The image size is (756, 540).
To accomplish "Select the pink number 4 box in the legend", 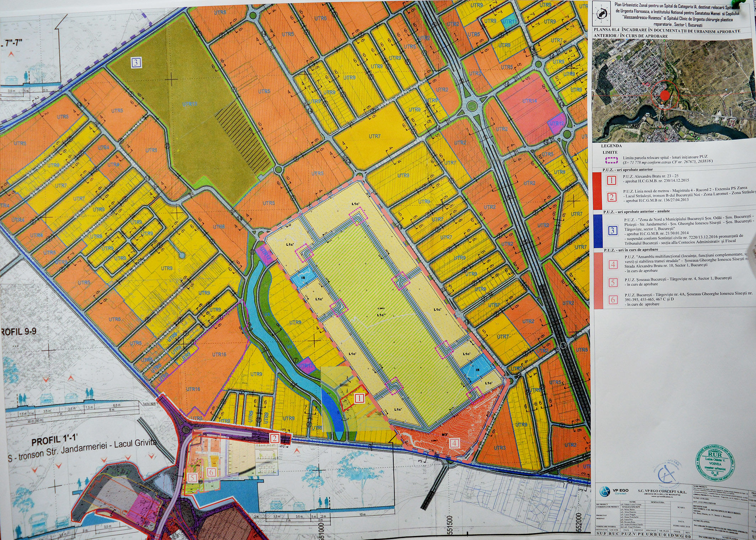I will 613,264.
